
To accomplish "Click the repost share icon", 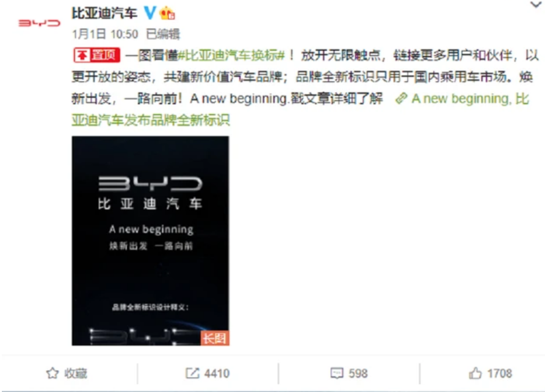I will (x=192, y=373).
